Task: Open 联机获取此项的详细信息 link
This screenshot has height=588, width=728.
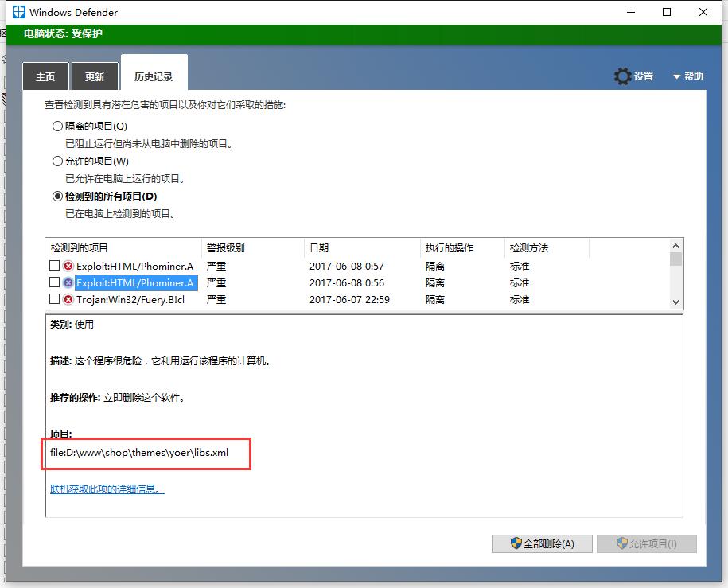Action: (107, 489)
